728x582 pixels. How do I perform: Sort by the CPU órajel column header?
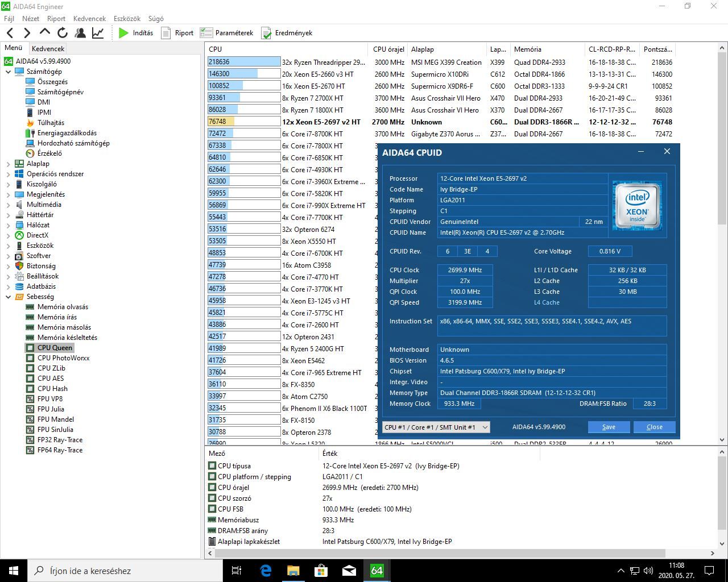pos(388,49)
